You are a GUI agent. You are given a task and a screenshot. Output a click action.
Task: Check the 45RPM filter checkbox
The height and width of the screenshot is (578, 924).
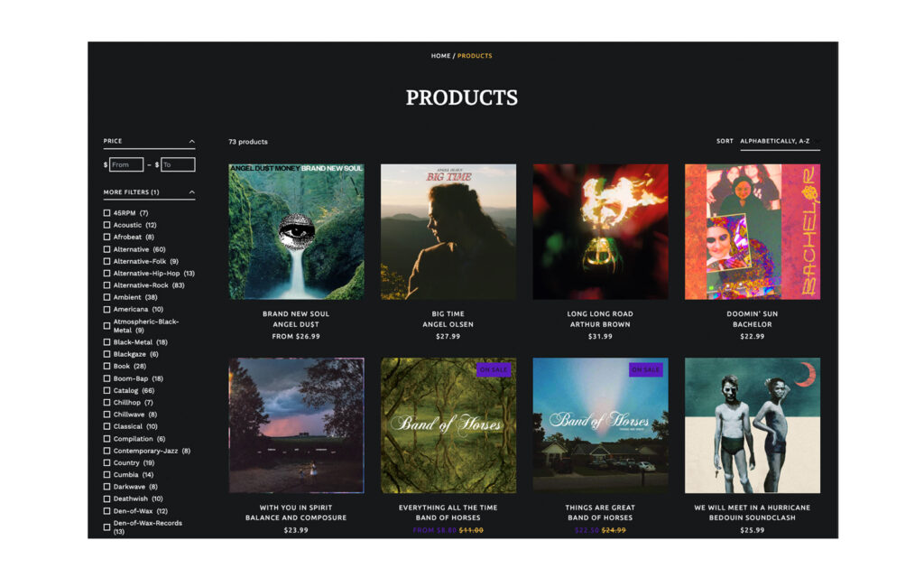tap(106, 213)
